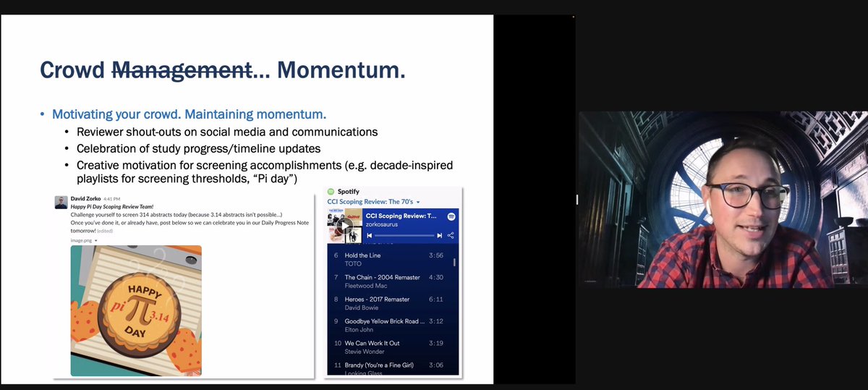Click the playlist cover art in Spotify player
Image resolution: width=868 pixels, height=390 pixels.
[x=345, y=226]
